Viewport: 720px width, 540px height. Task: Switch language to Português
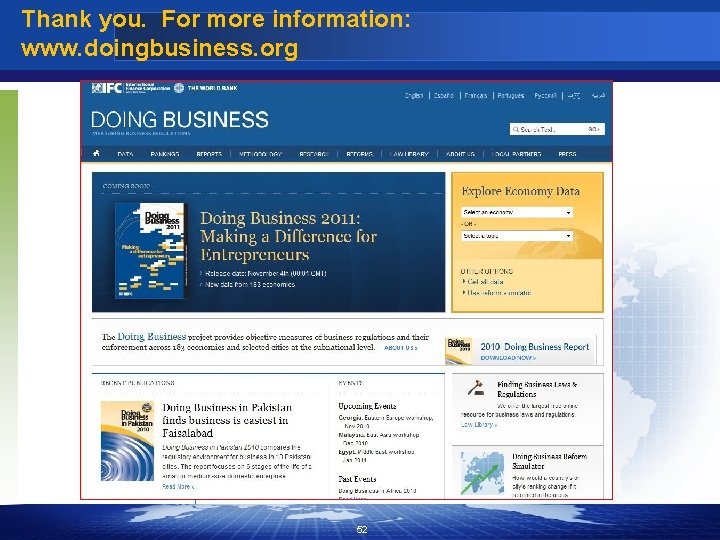511,96
